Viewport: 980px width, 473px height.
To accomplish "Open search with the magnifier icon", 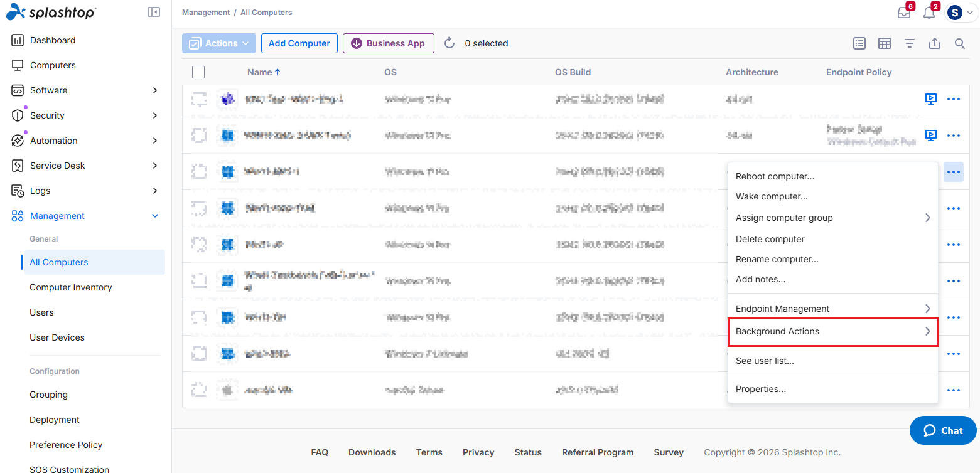I will click(x=960, y=43).
